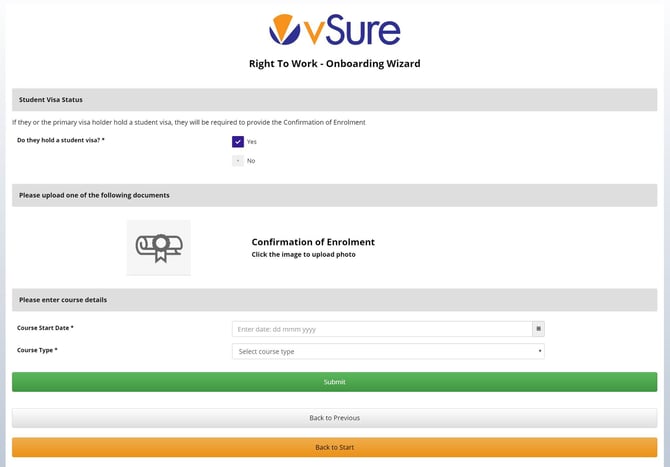Expand the Select course type dropdown
Viewport: 670px width, 467px height.
click(388, 351)
